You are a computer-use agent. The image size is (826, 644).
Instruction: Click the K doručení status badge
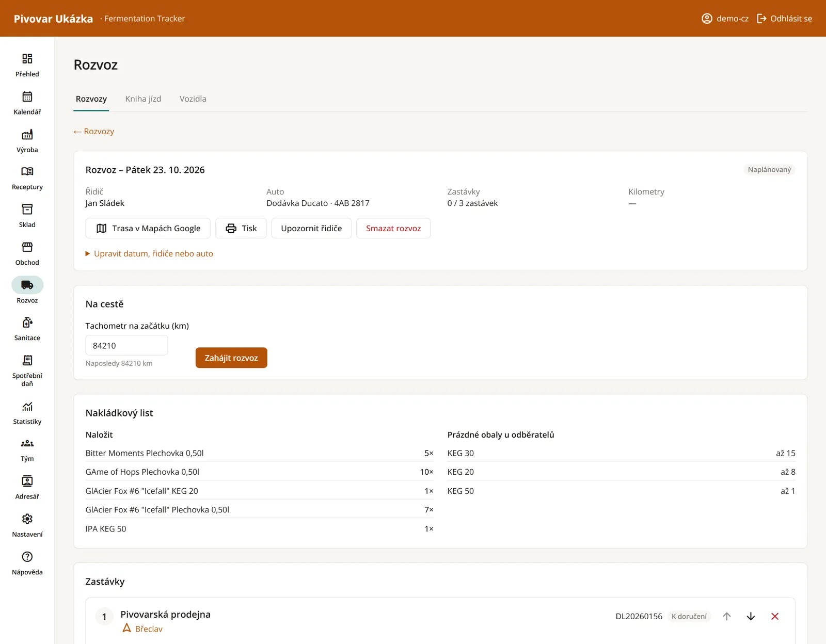(689, 616)
